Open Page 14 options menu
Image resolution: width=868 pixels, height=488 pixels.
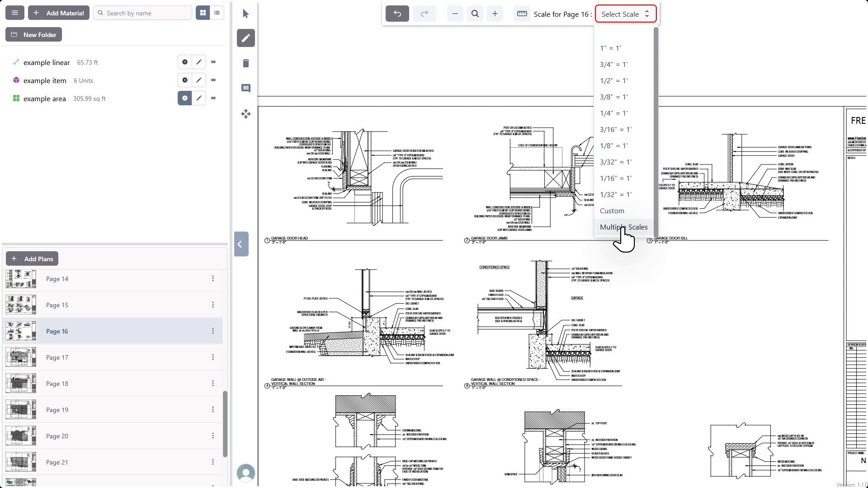tap(213, 279)
